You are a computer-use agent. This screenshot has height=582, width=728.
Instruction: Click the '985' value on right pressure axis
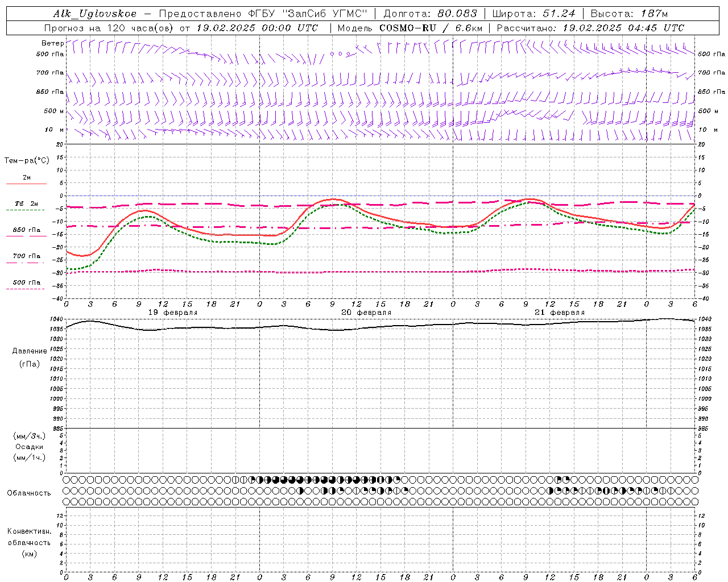coord(704,429)
